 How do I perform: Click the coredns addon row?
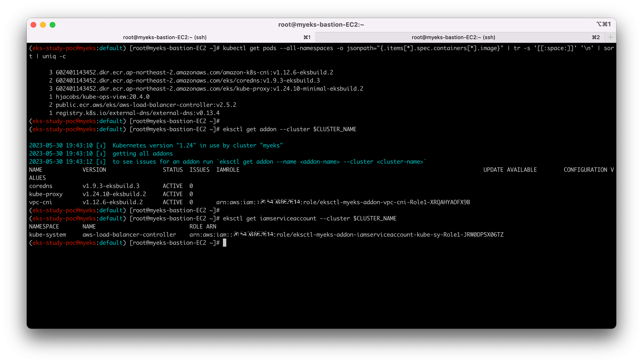click(x=41, y=186)
